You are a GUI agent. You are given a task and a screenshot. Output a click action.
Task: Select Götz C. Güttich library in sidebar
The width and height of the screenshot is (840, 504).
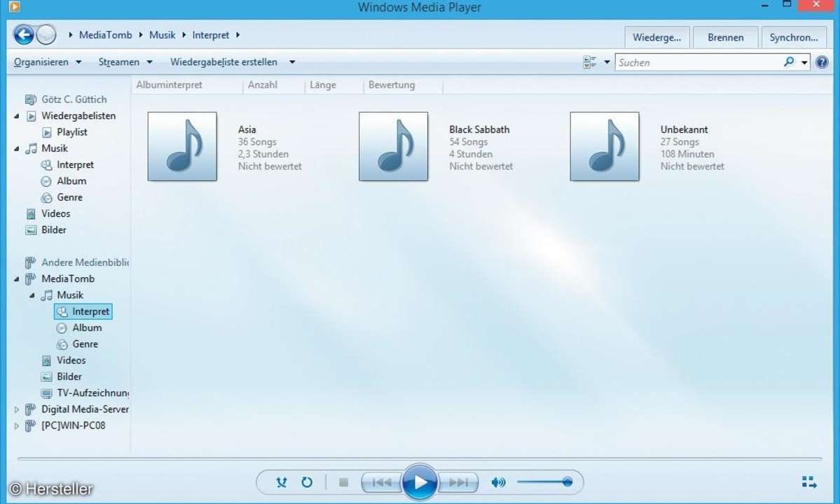click(74, 99)
